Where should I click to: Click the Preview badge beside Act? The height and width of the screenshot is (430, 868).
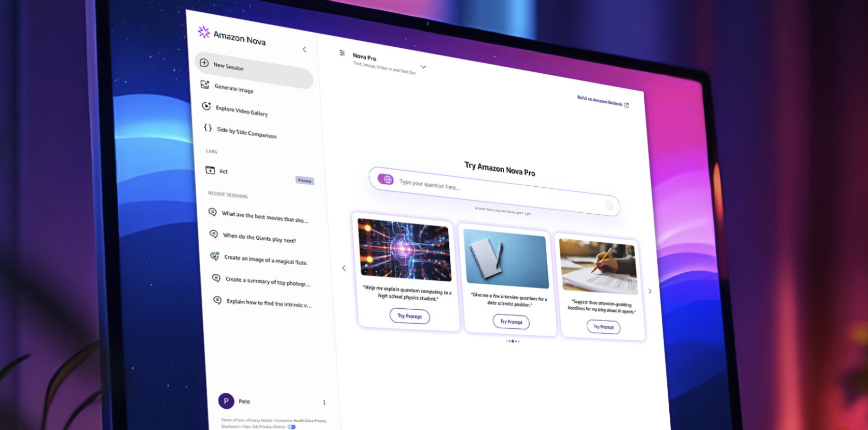305,180
